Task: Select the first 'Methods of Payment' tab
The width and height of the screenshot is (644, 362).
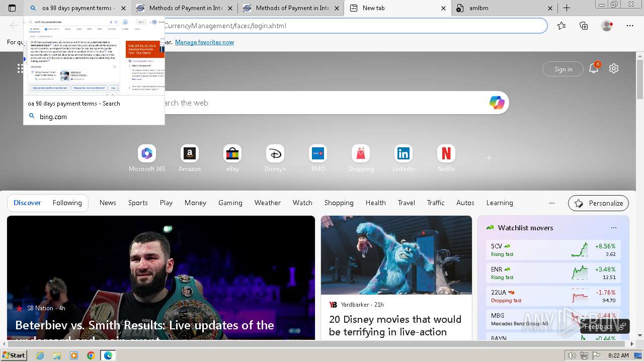Action: (184, 8)
